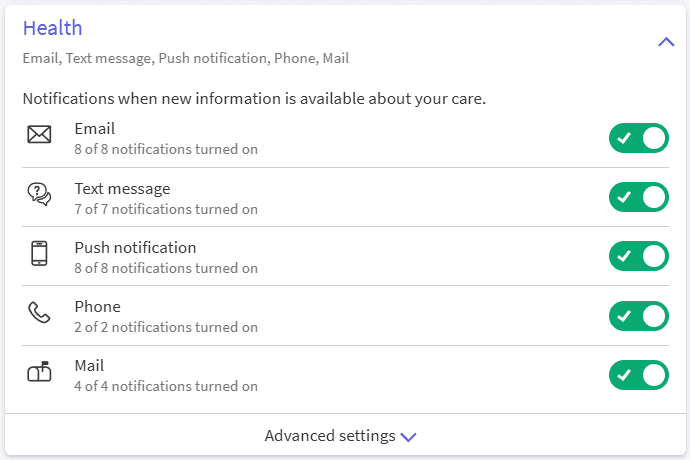The width and height of the screenshot is (690, 460).
Task: Click the Text message speech bubble icon
Action: point(39,195)
